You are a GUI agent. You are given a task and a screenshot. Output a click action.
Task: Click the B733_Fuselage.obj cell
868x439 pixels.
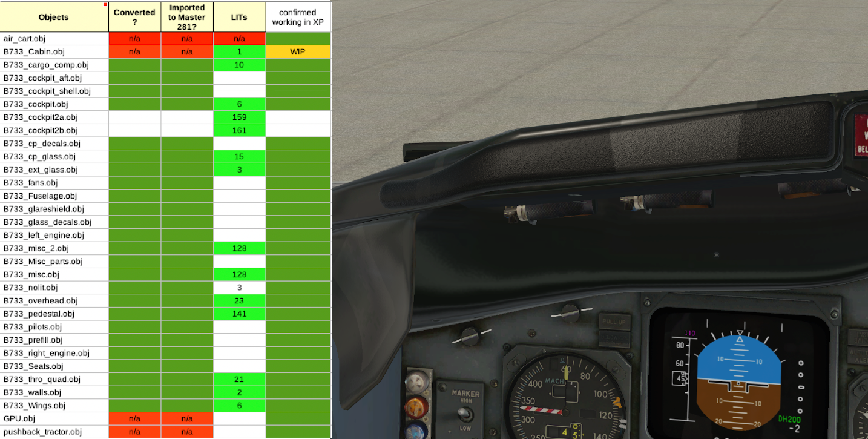coord(54,196)
